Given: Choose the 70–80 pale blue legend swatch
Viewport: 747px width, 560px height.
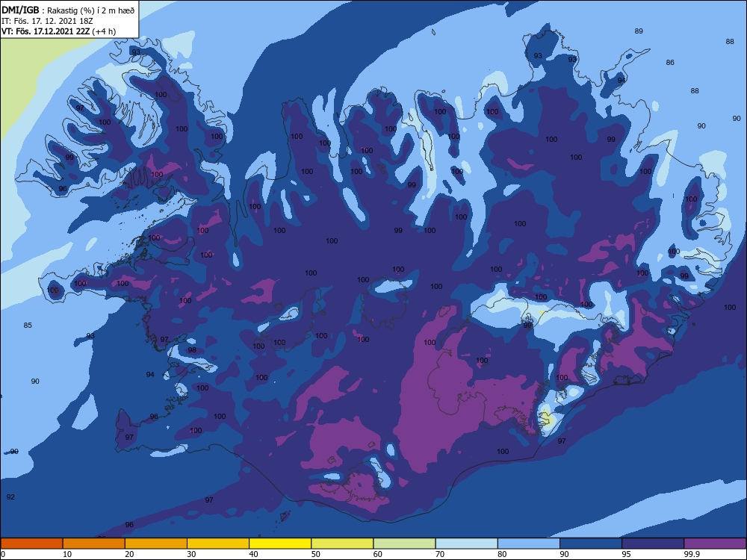Looking at the screenshot, I should pyautogui.click(x=467, y=544).
